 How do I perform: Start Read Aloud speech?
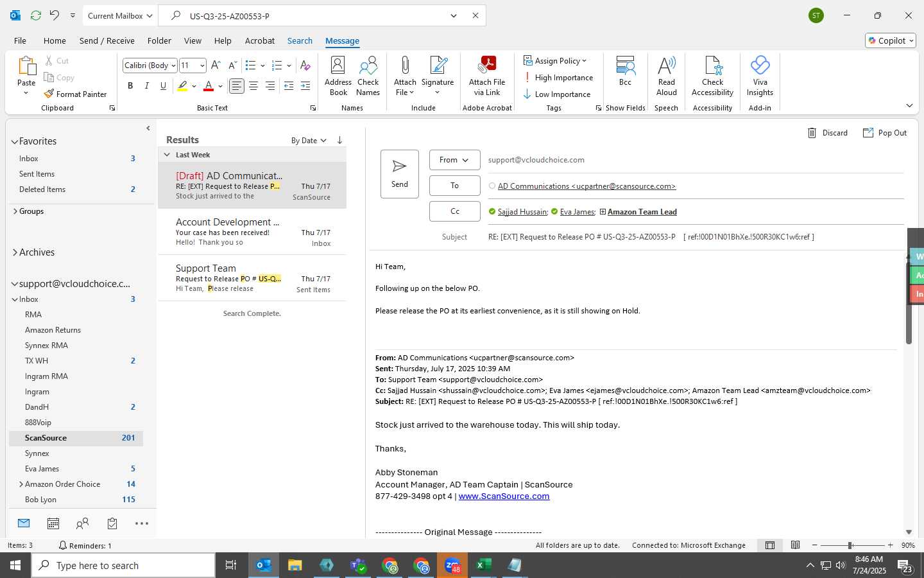coord(667,76)
